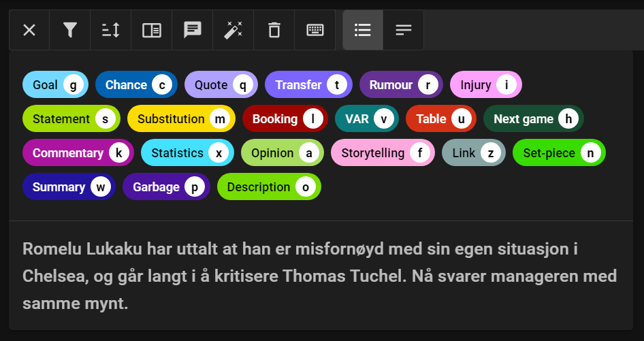Click the trash delete icon
Image resolution: width=644 pixels, height=341 pixels.
pos(274,30)
